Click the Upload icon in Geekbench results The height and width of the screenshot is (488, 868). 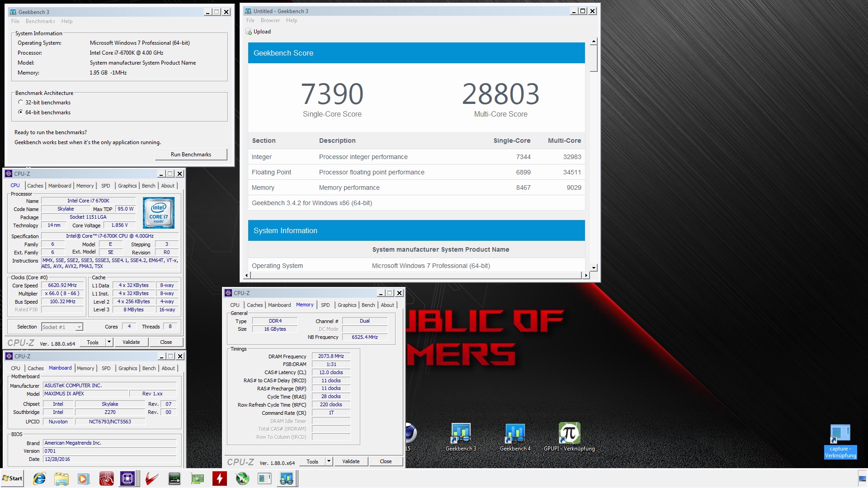click(249, 32)
